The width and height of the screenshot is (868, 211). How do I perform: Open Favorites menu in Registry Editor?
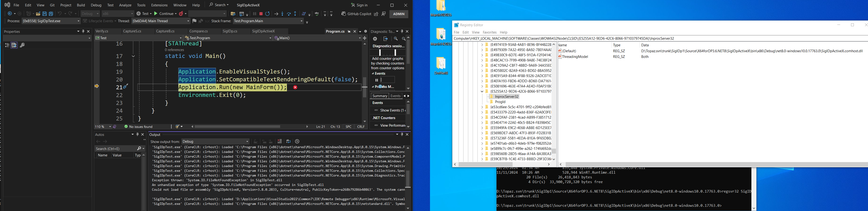click(490, 32)
